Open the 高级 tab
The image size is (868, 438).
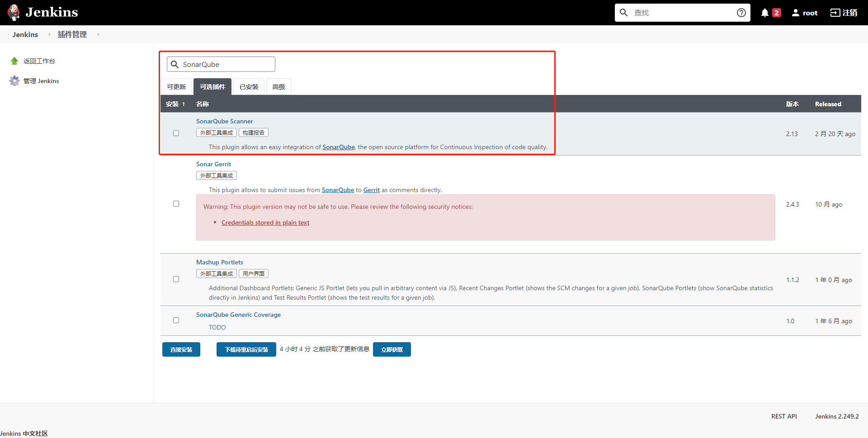[x=278, y=87]
